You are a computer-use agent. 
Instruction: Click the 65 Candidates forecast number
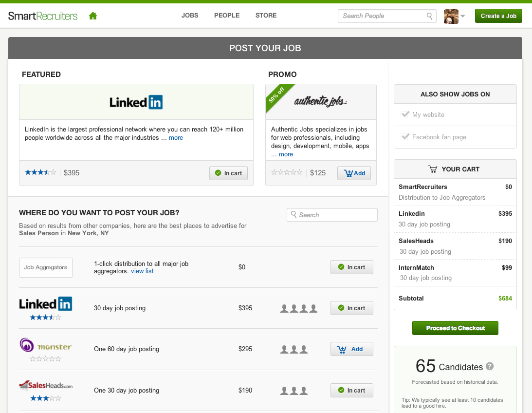[425, 366]
